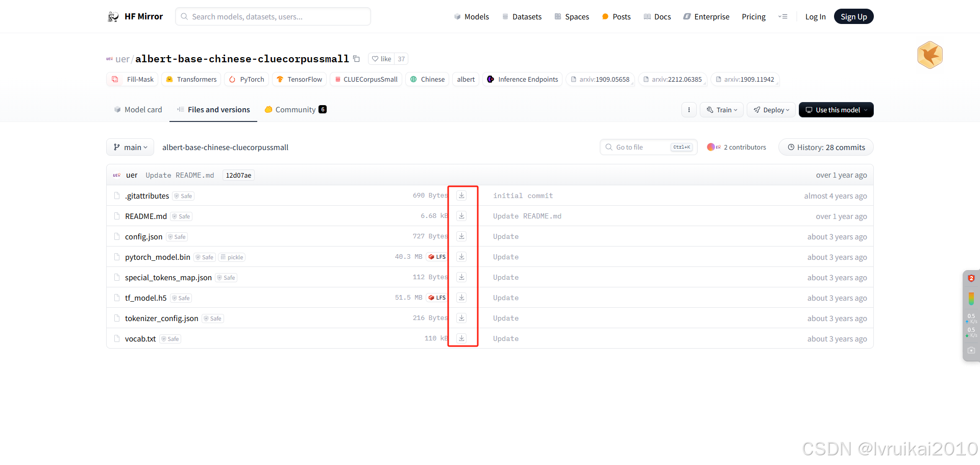The image size is (980, 465).
Task: Copy model name with the copy icon
Action: [x=356, y=59]
